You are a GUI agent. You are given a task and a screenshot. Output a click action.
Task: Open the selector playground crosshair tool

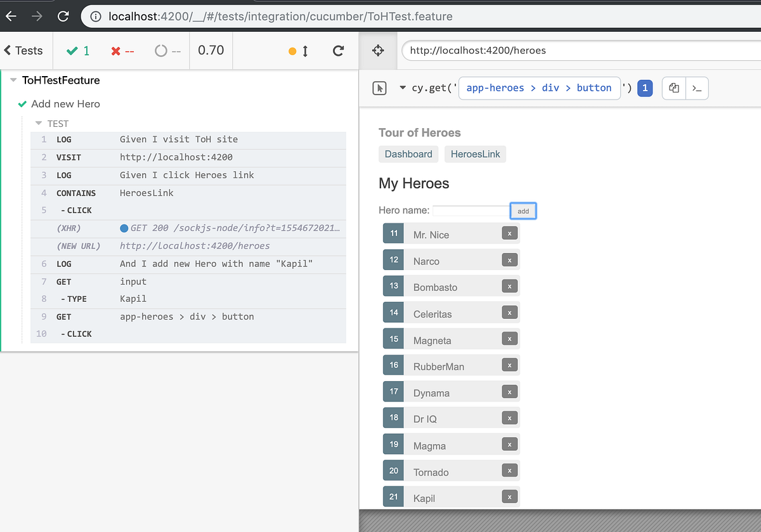tap(378, 50)
